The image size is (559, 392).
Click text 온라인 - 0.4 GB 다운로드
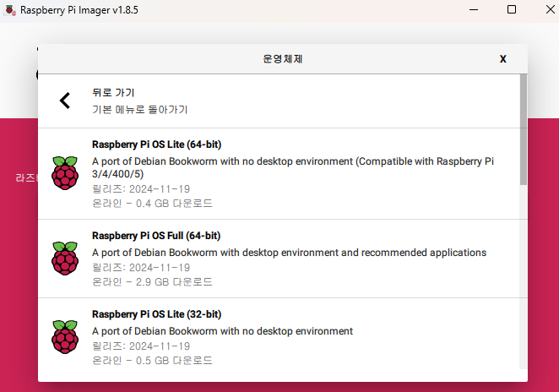click(x=152, y=204)
